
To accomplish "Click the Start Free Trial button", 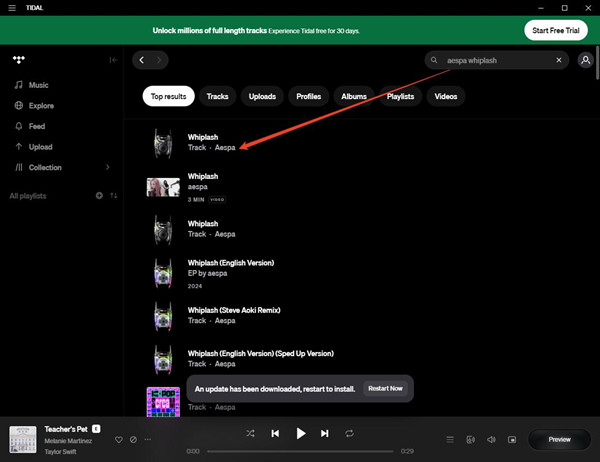I will click(x=556, y=30).
